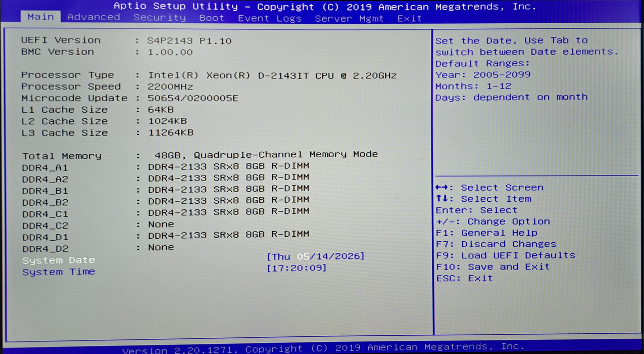Click the DDR4_A1 slot label
The height and width of the screenshot is (354, 644).
coord(45,167)
